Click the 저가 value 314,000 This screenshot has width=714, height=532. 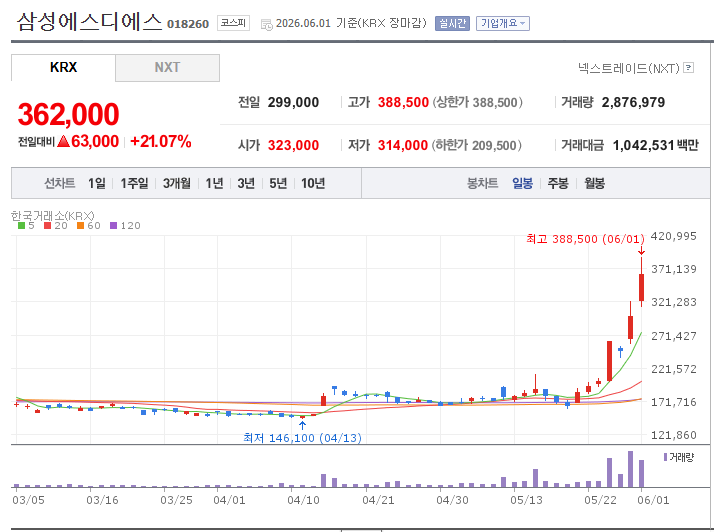(403, 145)
